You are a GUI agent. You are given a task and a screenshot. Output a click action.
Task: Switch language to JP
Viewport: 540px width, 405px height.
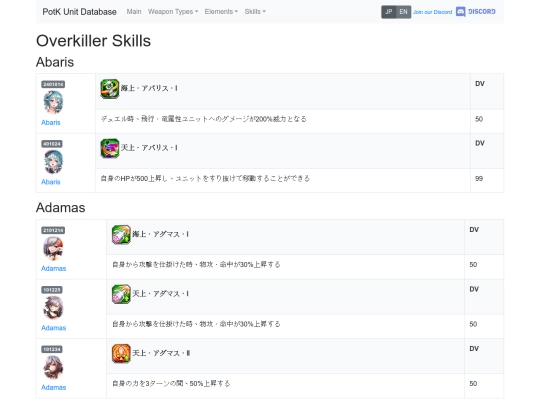(389, 12)
